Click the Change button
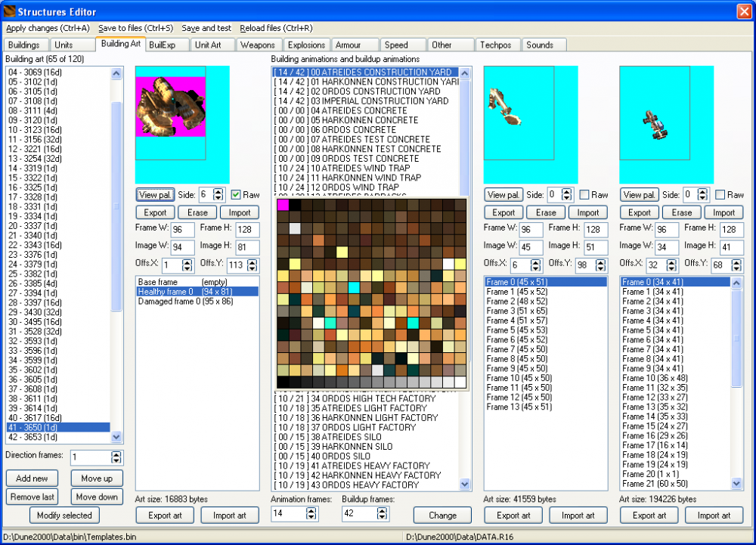 [442, 515]
